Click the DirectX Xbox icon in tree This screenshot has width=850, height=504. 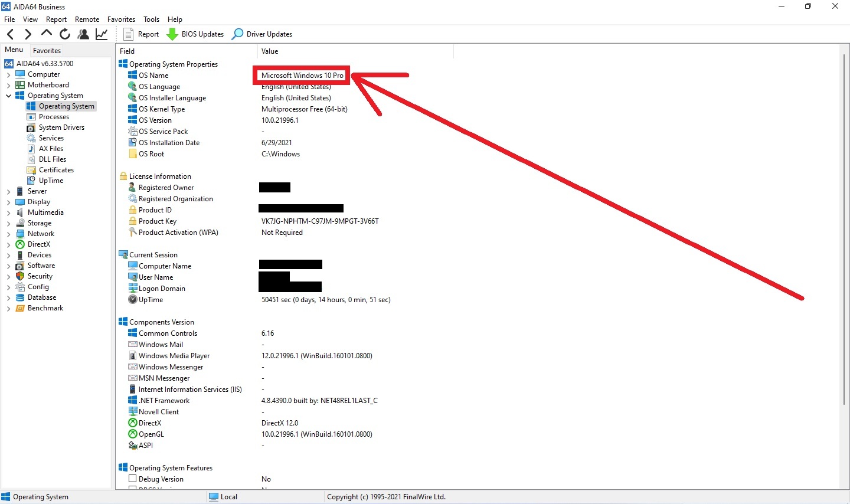point(20,244)
